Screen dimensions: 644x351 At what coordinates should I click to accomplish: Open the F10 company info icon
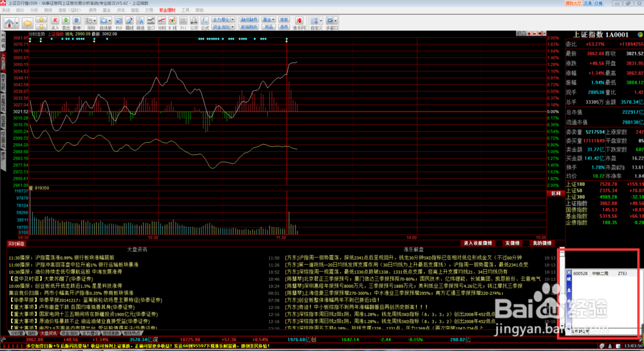pos(120,23)
